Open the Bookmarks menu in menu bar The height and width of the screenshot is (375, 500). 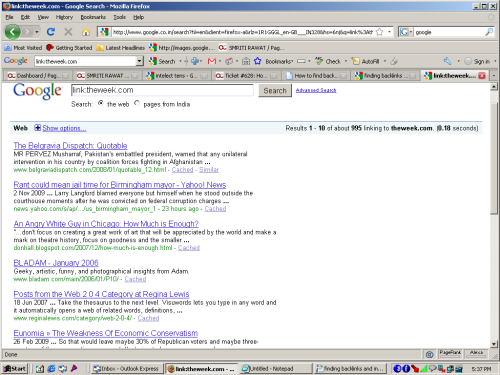93,17
